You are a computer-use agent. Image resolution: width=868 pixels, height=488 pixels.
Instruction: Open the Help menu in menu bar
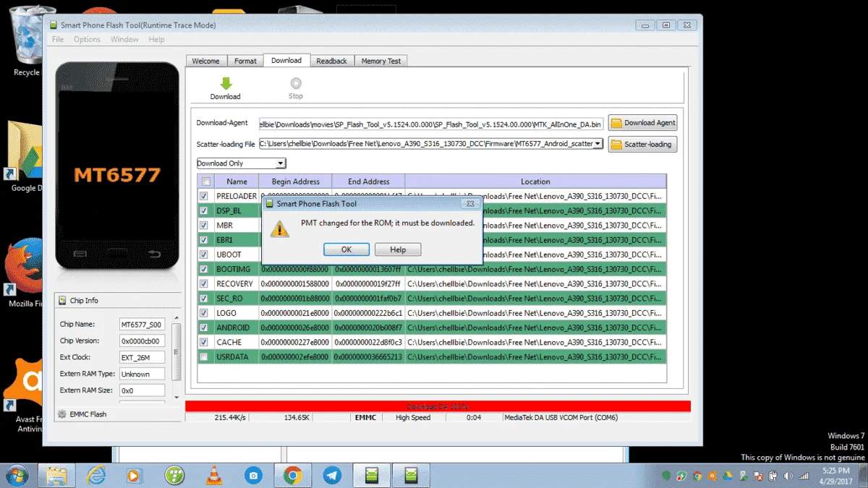point(156,39)
